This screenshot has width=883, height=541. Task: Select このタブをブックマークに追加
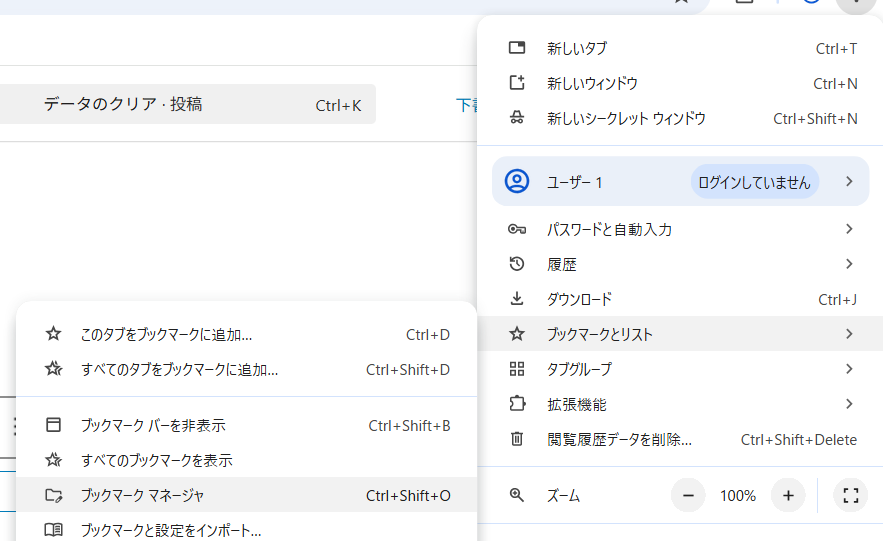(166, 334)
